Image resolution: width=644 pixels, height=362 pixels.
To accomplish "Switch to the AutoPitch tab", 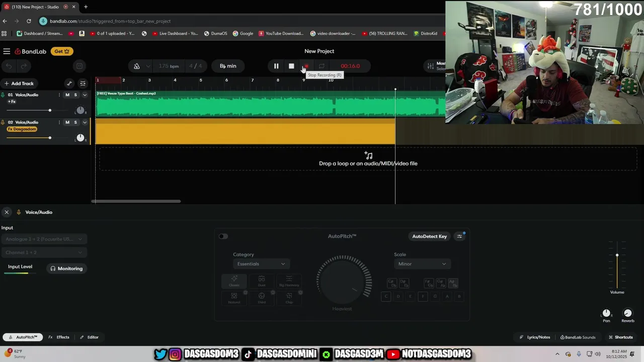I will pyautogui.click(x=23, y=337).
